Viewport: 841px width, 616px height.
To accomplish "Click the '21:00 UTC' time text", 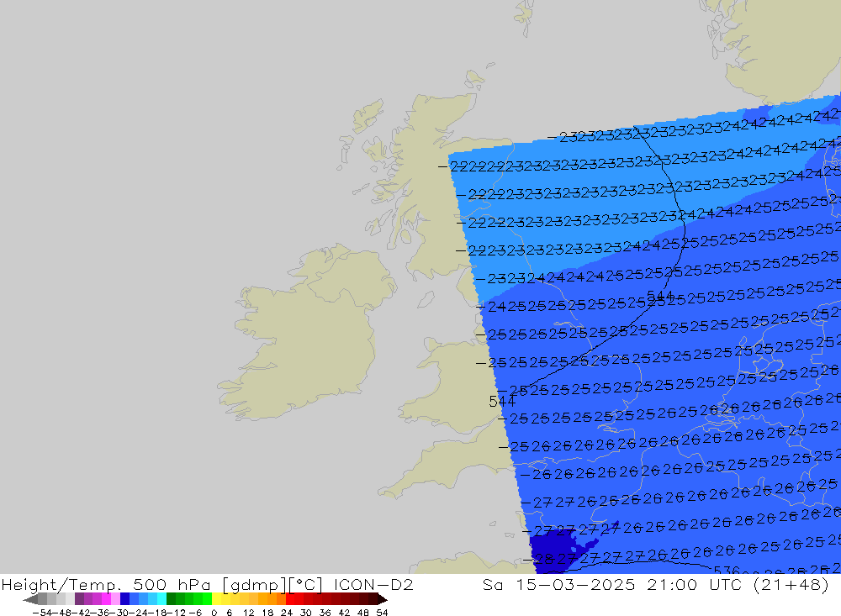I will point(696,584).
